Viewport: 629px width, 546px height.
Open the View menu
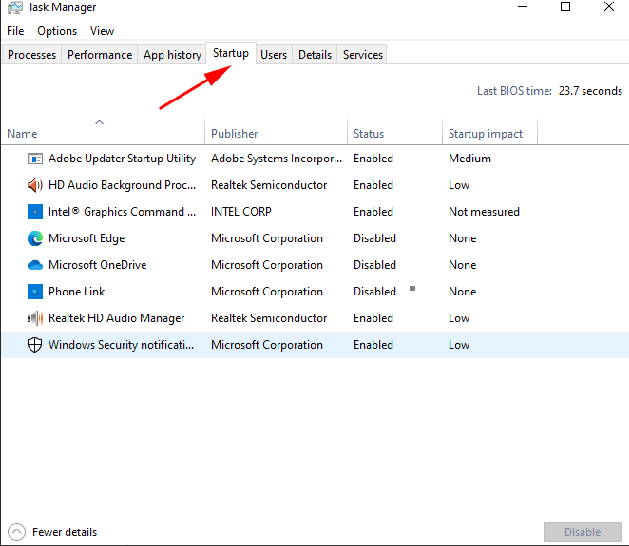point(102,31)
